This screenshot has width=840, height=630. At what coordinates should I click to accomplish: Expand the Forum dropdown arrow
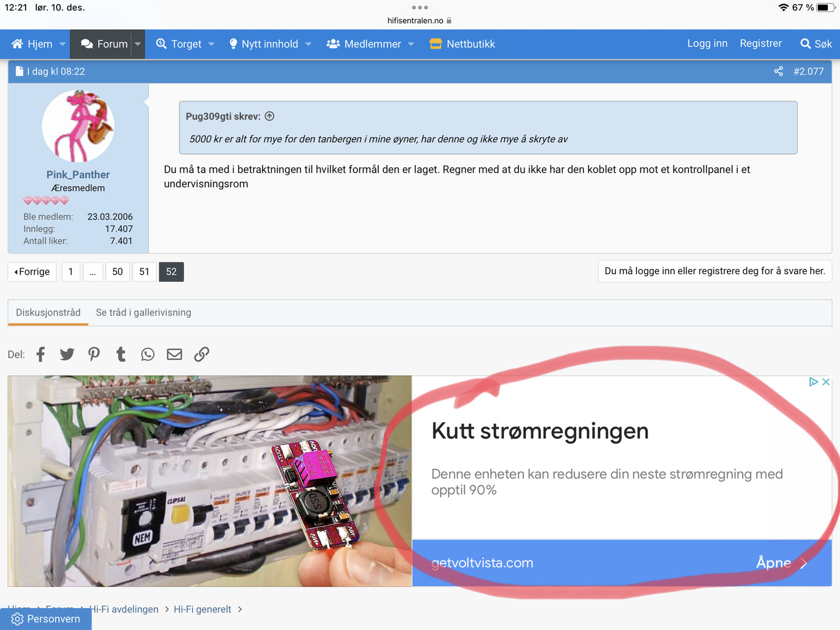(x=138, y=44)
